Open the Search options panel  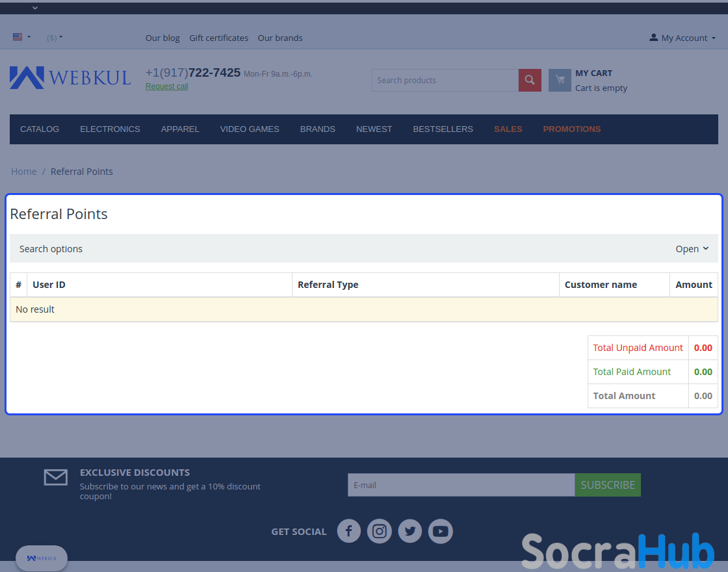[x=364, y=249]
